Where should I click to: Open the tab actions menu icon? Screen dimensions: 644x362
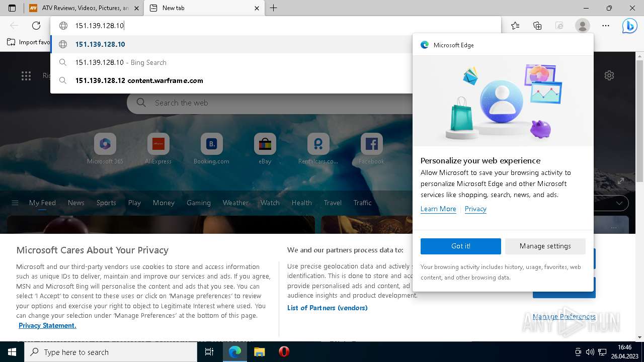tap(12, 8)
